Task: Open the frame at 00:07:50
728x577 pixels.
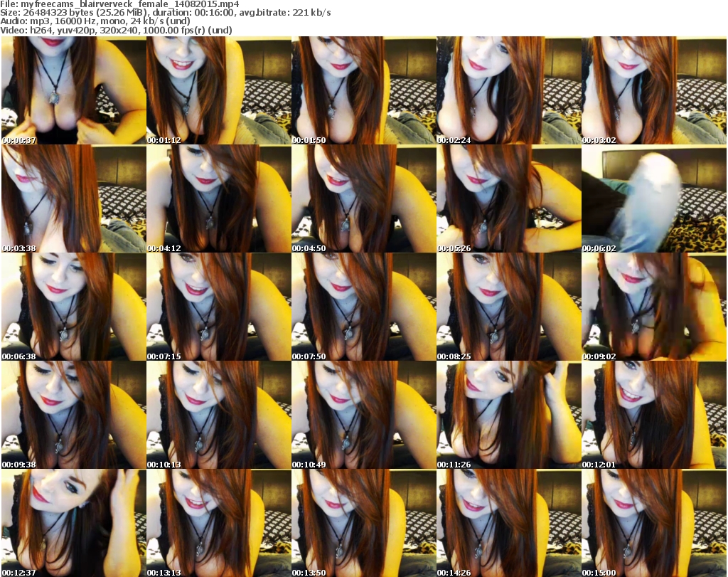Action: (x=363, y=307)
